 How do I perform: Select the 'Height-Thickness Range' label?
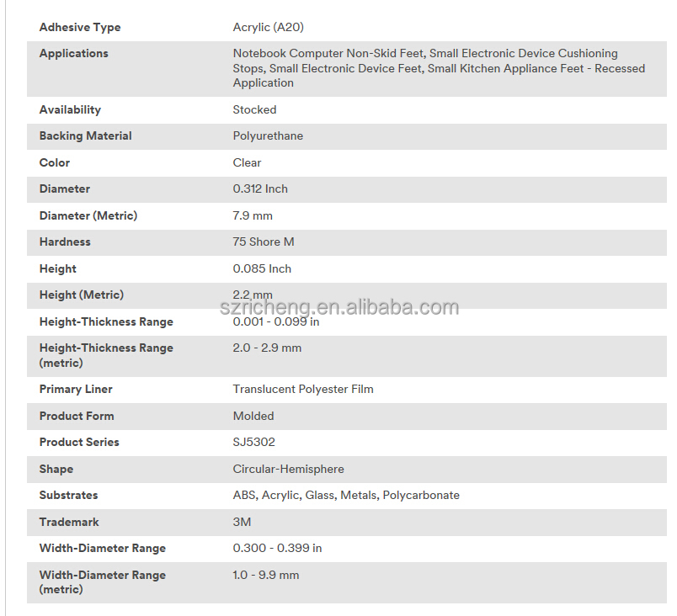click(106, 321)
